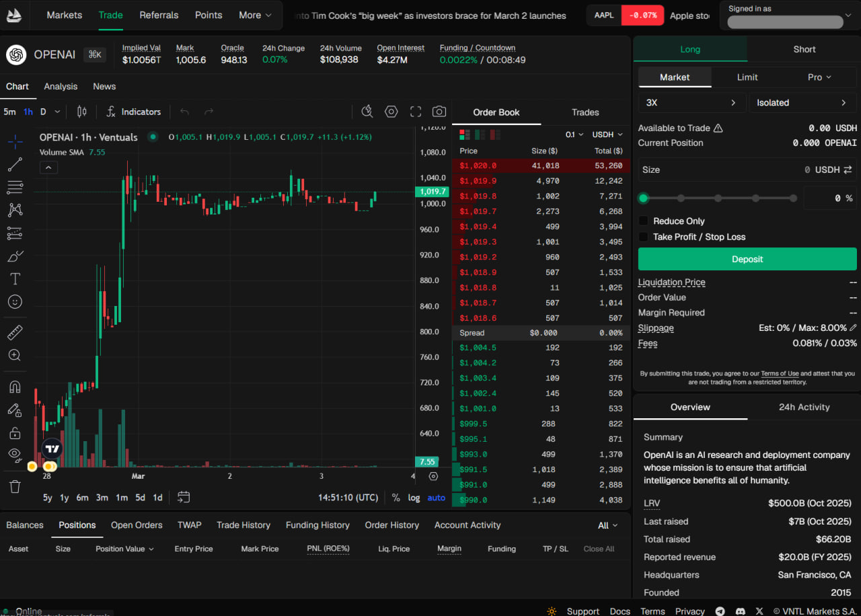Open the 24h Activity tab
Viewport: 861px width, 616px height.
tap(804, 407)
